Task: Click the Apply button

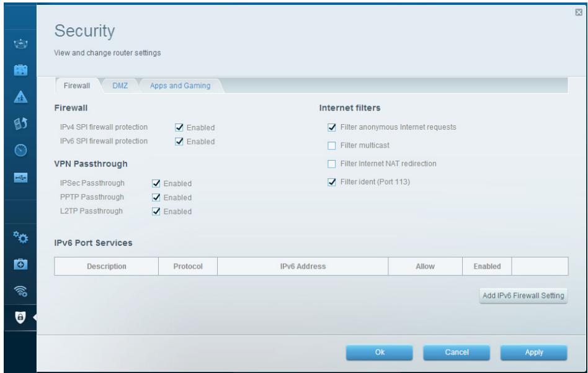Action: click(x=534, y=353)
